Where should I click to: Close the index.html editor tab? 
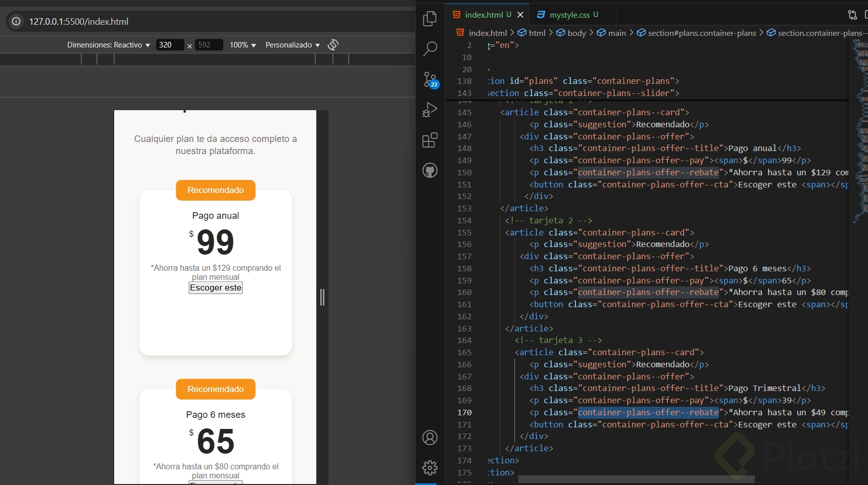[x=520, y=15]
